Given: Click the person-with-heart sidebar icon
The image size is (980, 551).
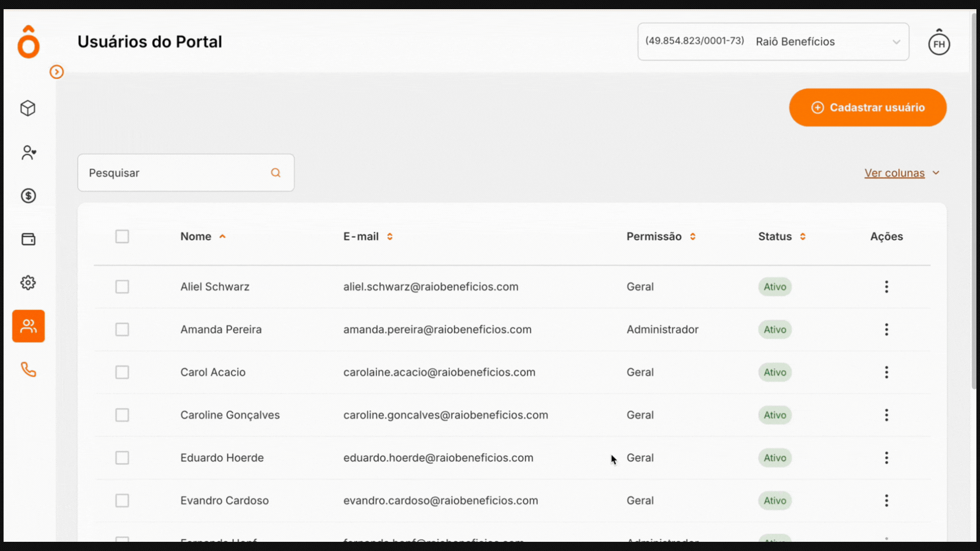Looking at the screenshot, I should pyautogui.click(x=29, y=153).
